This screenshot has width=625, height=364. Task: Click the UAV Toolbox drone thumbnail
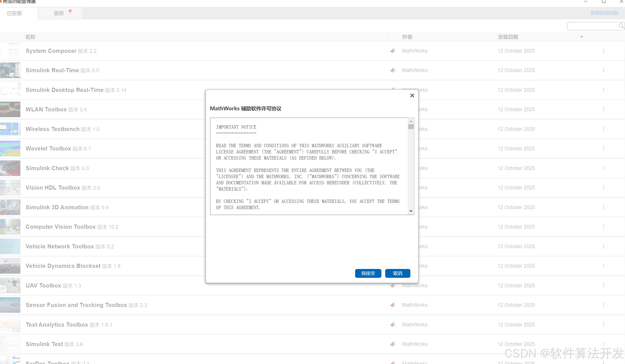click(10, 286)
